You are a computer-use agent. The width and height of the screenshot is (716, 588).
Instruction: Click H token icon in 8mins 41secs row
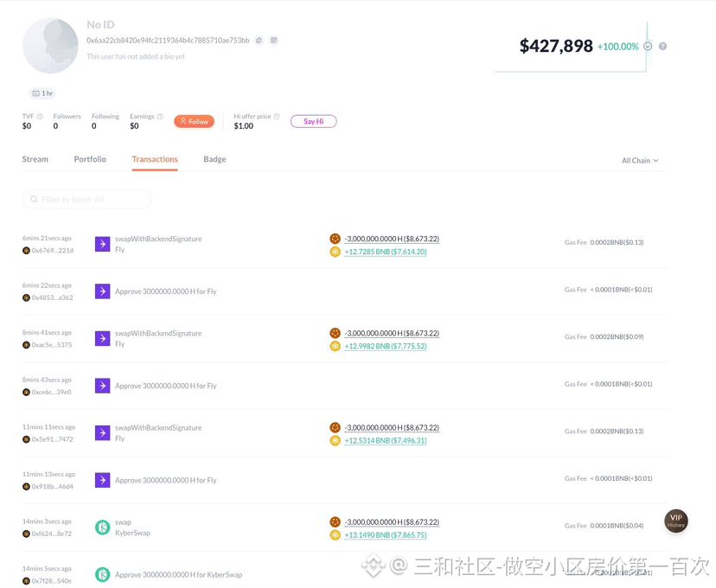(x=336, y=333)
